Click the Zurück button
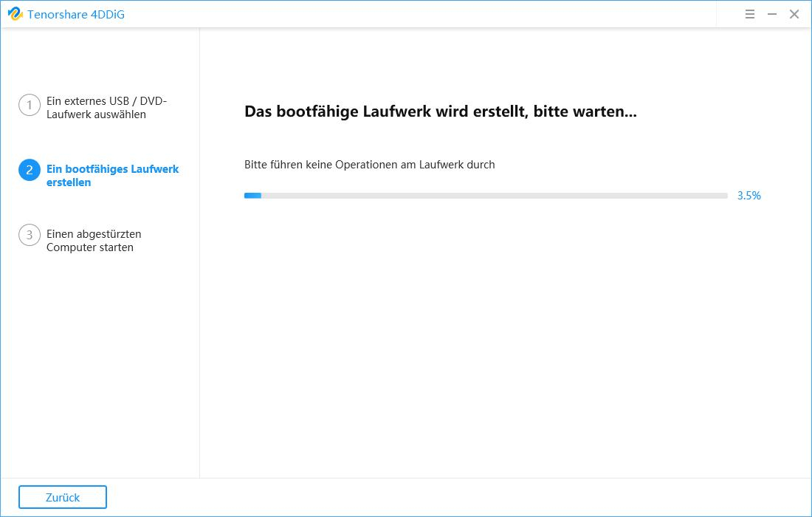Viewport: 812px width, 517px height. click(x=62, y=496)
